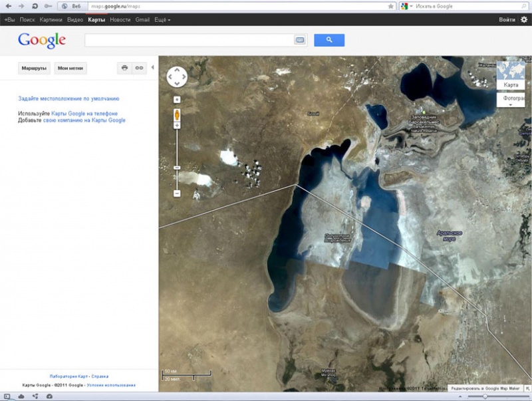Expand the Фотографии layer dropdown
The height and width of the screenshot is (401, 532).
point(511,100)
